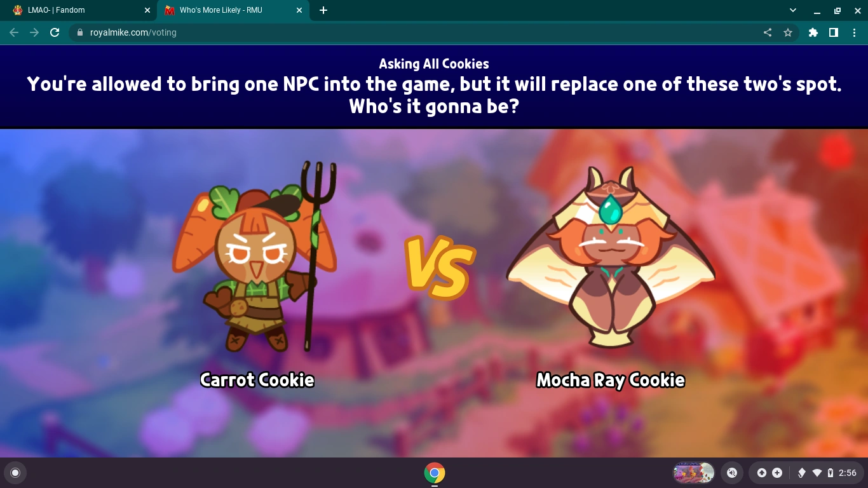Screen dimensions: 868x488
Task: Close the Who's More Likely tab
Action: click(x=299, y=10)
